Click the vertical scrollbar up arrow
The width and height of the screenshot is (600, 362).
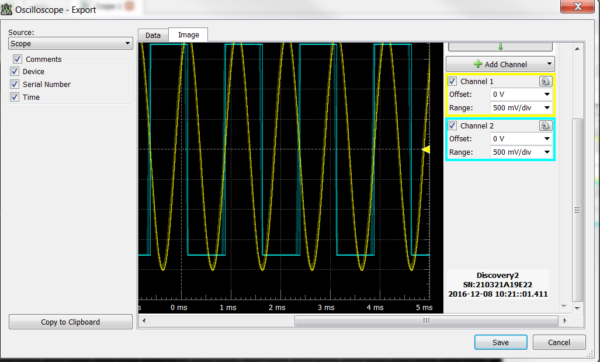(x=577, y=49)
